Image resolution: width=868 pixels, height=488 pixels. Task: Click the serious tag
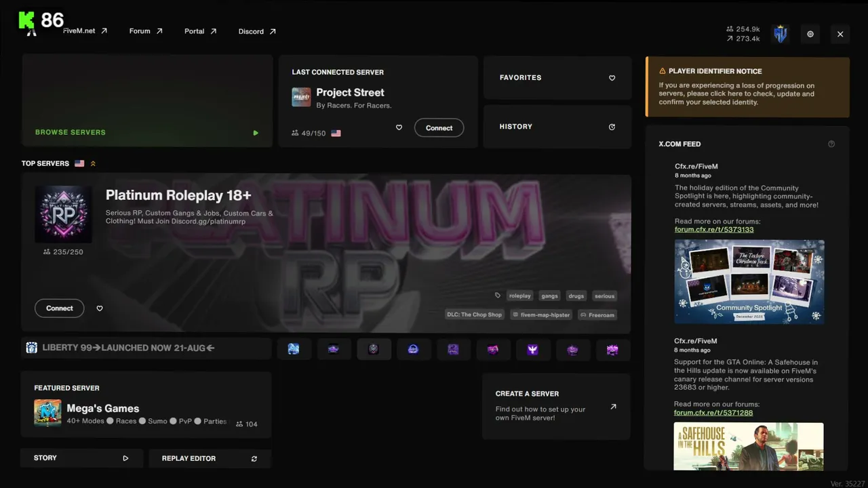point(604,296)
